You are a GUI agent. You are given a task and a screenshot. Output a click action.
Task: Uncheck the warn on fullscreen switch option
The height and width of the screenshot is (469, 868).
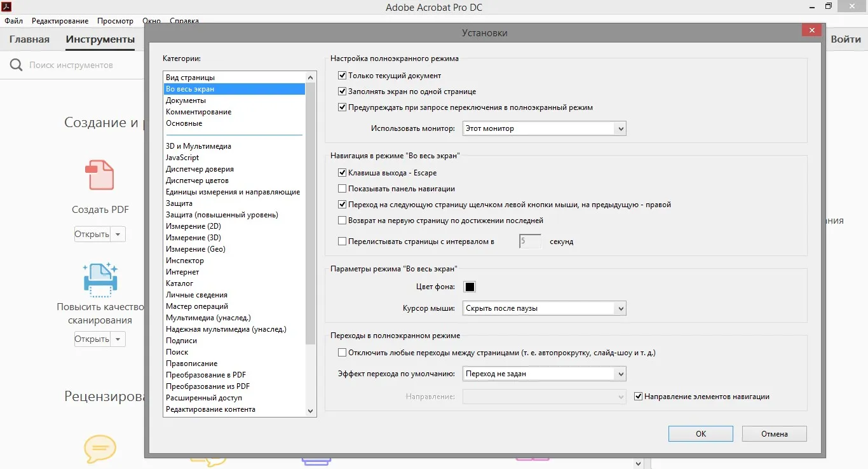(342, 107)
